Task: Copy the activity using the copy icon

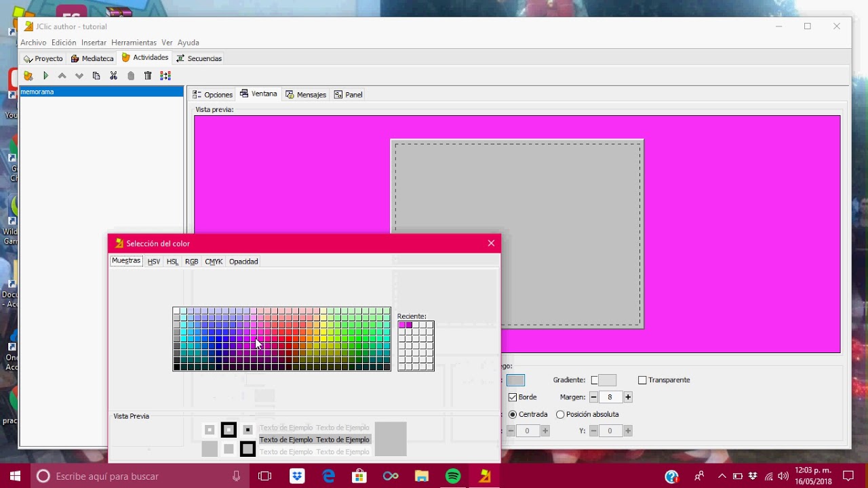Action: coord(96,76)
